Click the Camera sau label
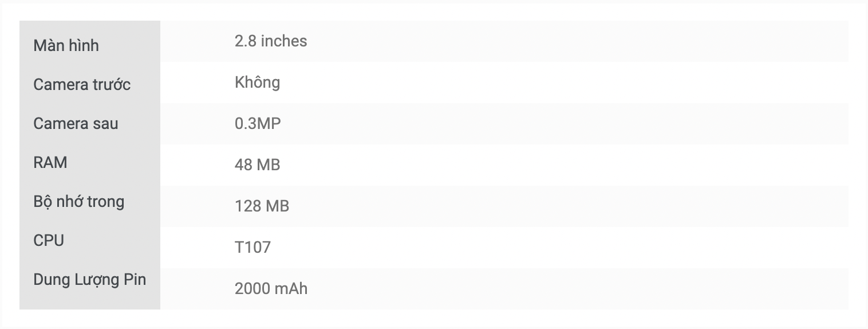This screenshot has width=868, height=329. click(x=76, y=123)
